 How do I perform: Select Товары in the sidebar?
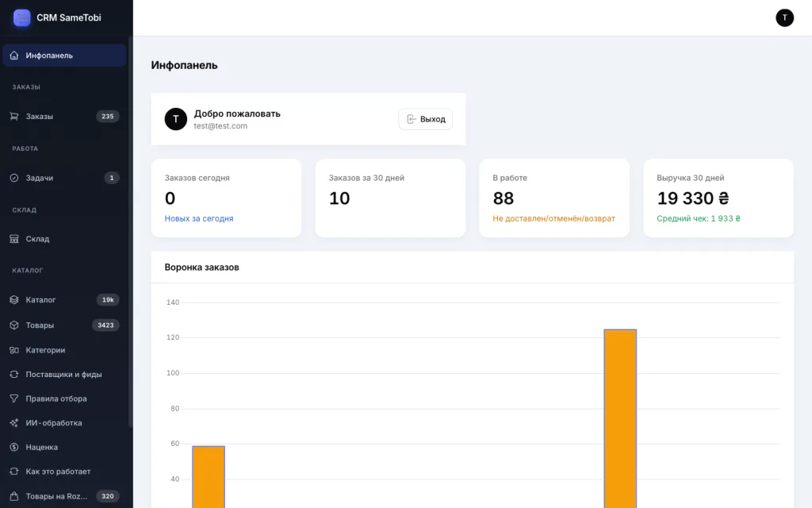[x=64, y=325]
